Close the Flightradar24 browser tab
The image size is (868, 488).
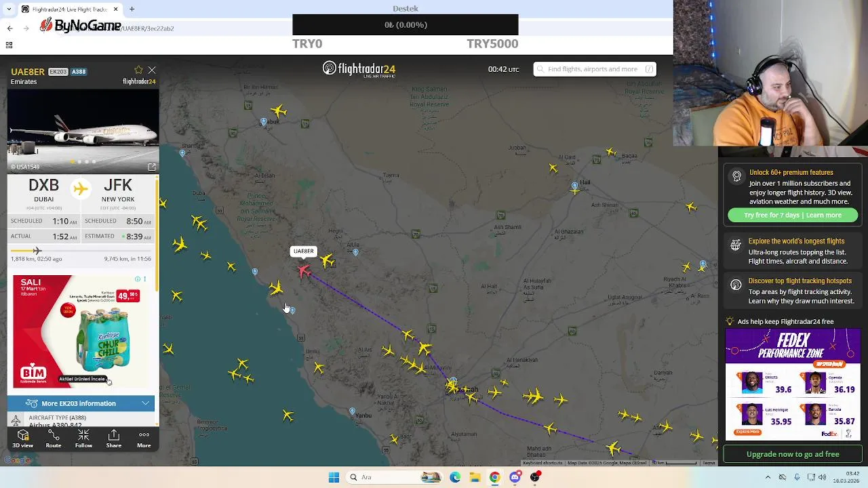click(x=115, y=9)
